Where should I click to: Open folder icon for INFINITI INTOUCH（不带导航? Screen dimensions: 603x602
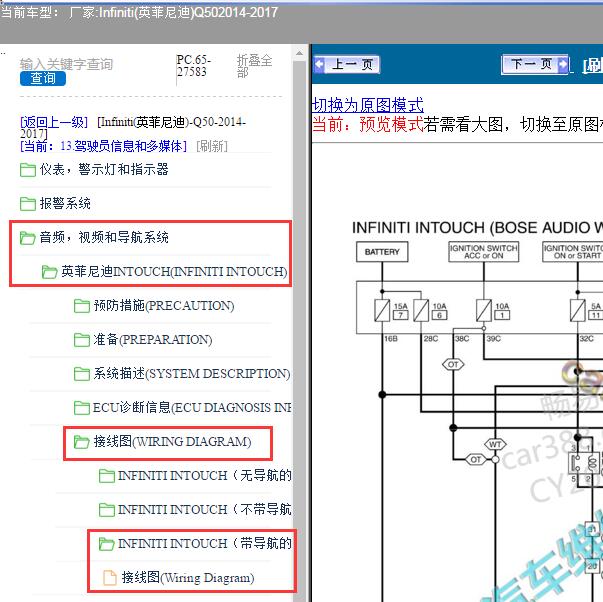click(x=107, y=510)
